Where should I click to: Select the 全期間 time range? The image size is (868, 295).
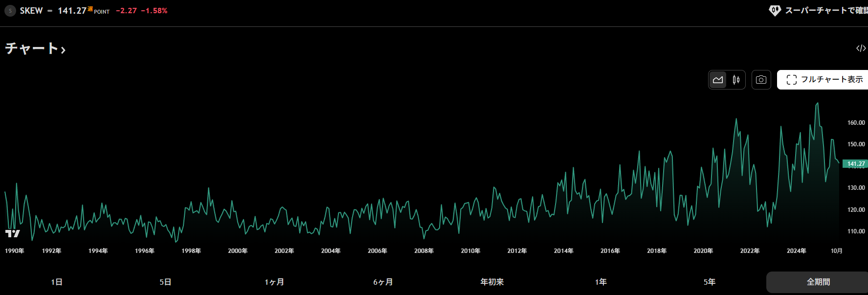click(x=818, y=282)
